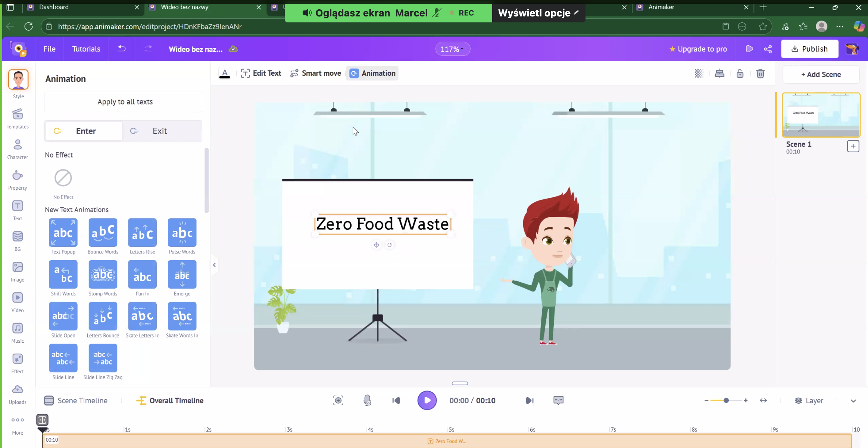Screen dimensions: 868x448
Task: Click the Publish button
Action: tap(809, 49)
